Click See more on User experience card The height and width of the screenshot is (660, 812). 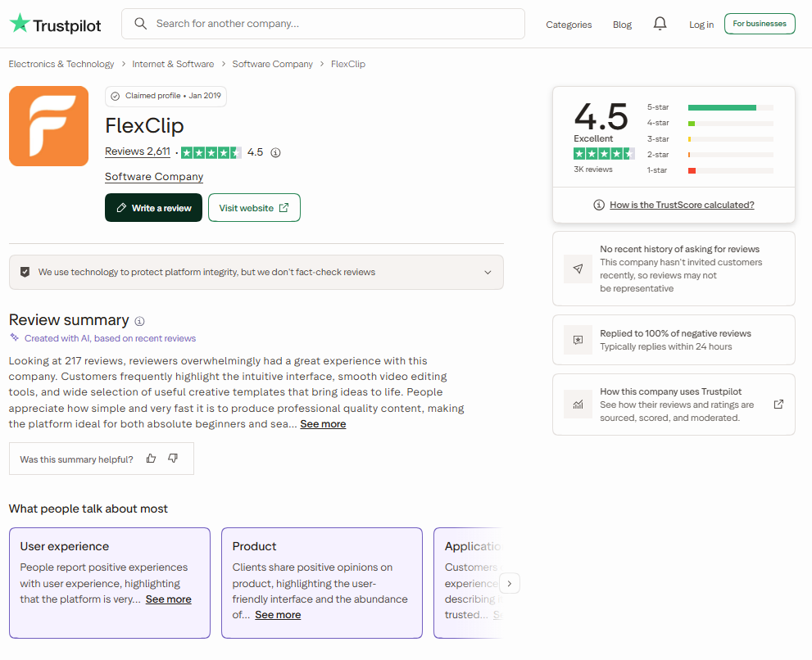(168, 599)
